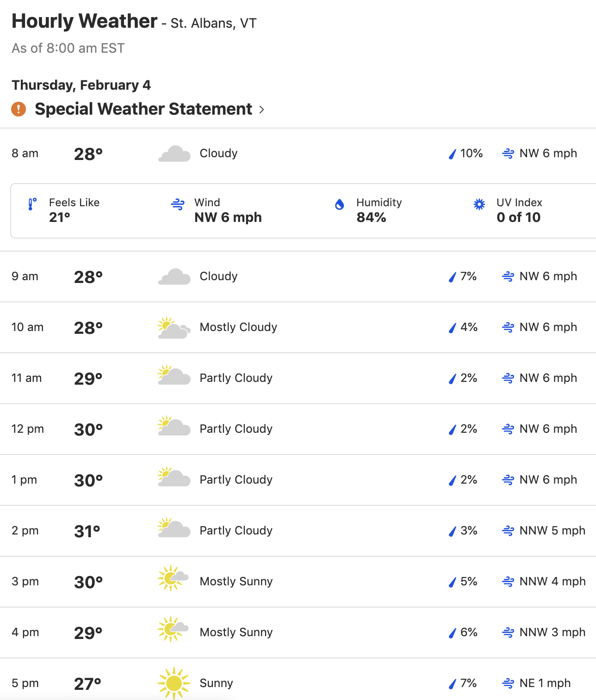The height and width of the screenshot is (700, 596).
Task: Click the Feels Like thermometer icon
Action: point(32,204)
